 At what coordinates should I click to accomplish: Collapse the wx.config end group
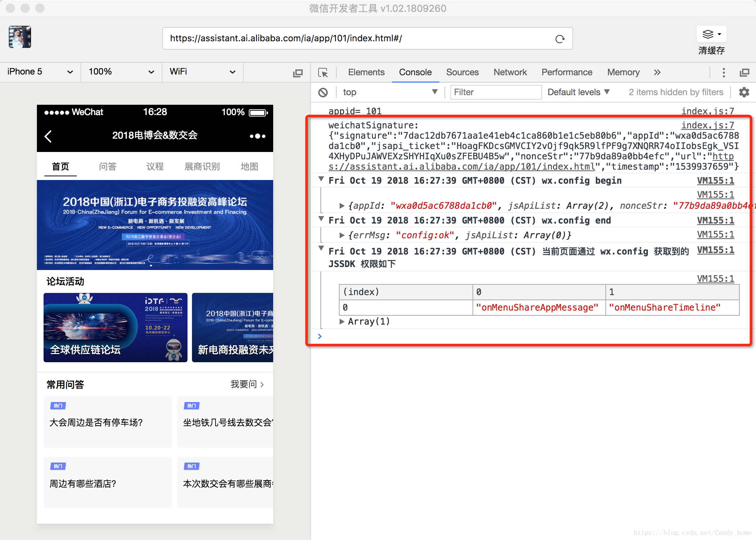click(321, 219)
